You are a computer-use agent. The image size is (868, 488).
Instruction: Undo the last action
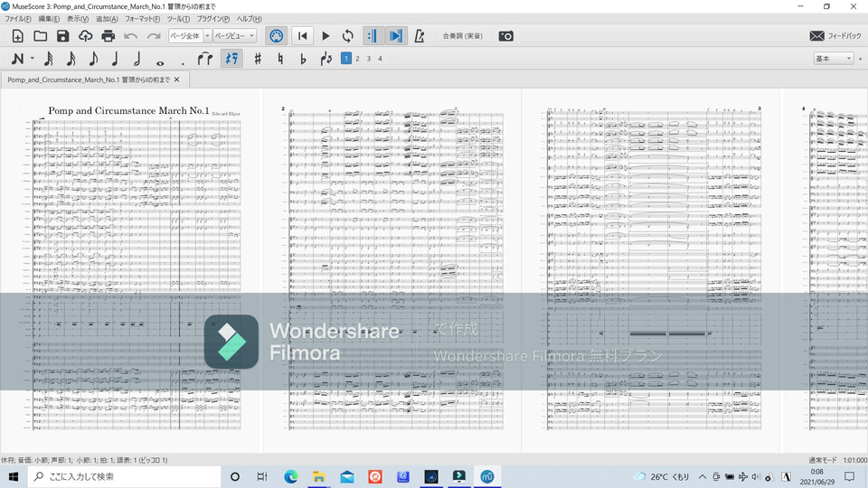click(130, 36)
